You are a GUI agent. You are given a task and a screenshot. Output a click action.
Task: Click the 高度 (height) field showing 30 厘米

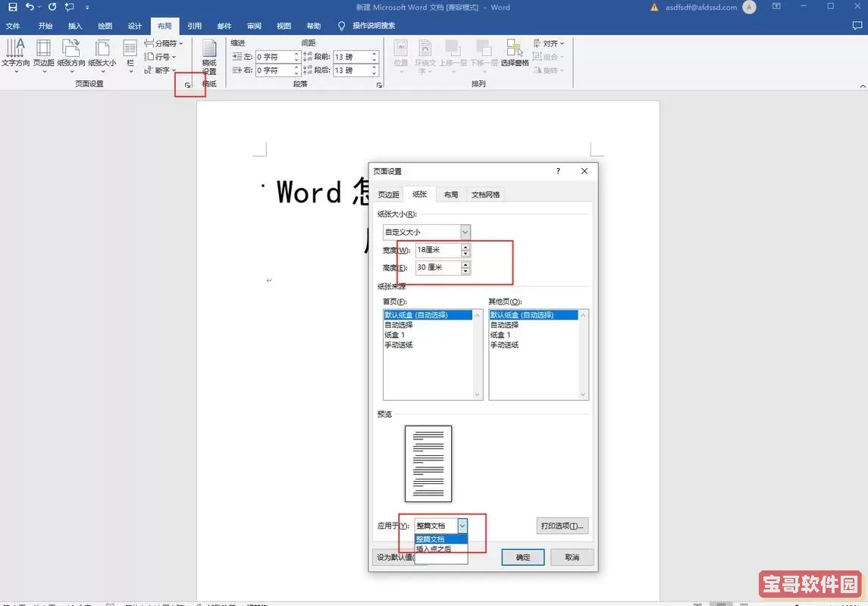(438, 267)
